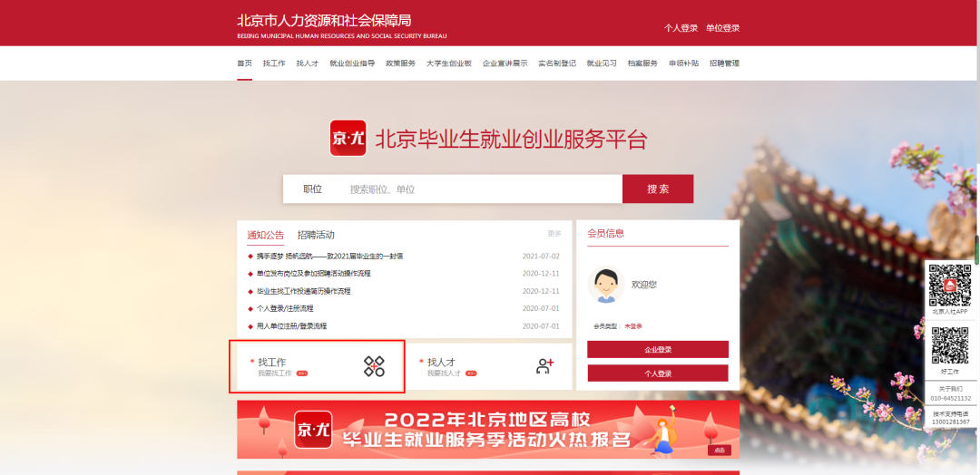Open 档案服务 navigation item
The width and height of the screenshot is (980, 475).
(x=642, y=63)
